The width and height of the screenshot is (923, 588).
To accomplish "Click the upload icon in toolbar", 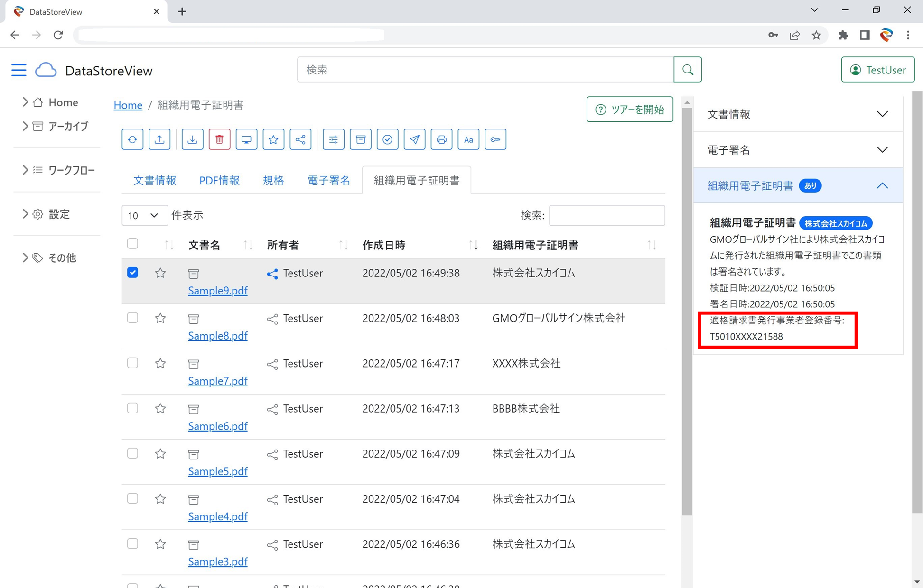I will coord(159,139).
